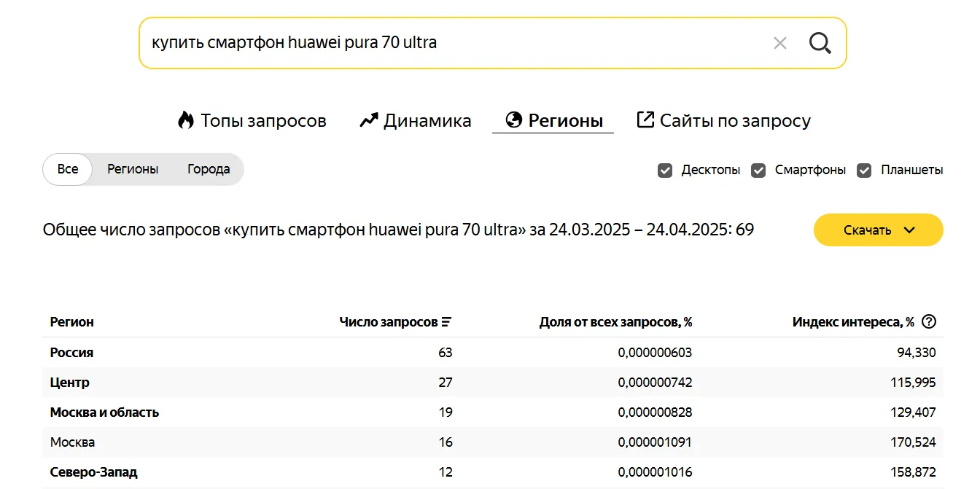The image size is (980, 489).
Task: Click the Общее число запросов summary text
Action: click(398, 230)
